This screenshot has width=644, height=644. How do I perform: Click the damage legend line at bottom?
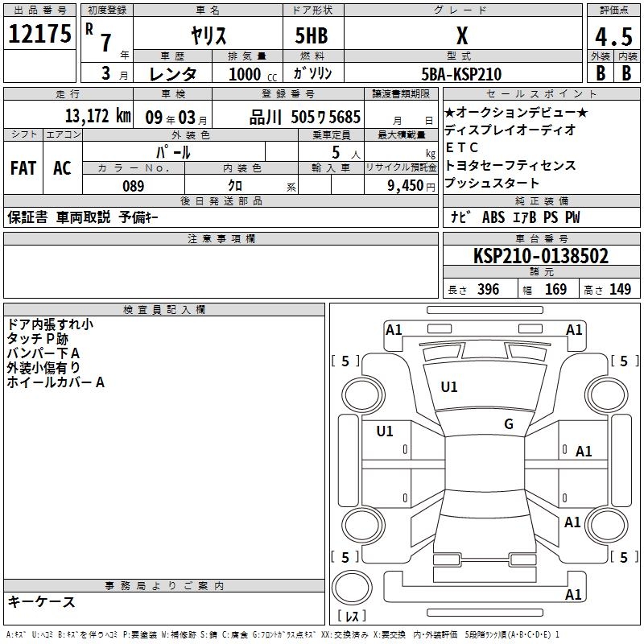[x=283, y=634]
